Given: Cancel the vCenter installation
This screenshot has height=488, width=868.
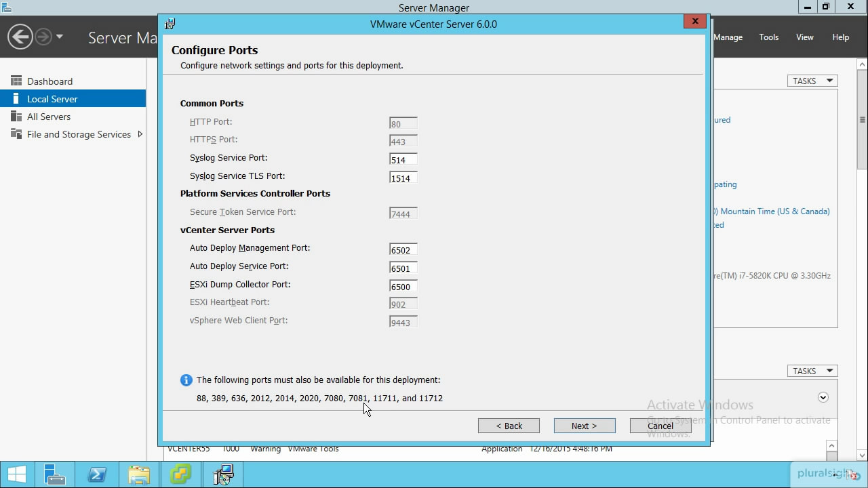Looking at the screenshot, I should [660, 426].
